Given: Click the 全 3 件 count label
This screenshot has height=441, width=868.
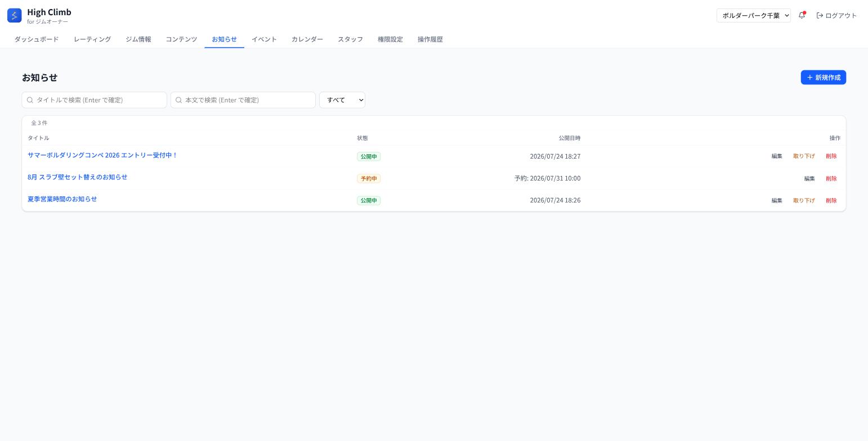Looking at the screenshot, I should (39, 123).
